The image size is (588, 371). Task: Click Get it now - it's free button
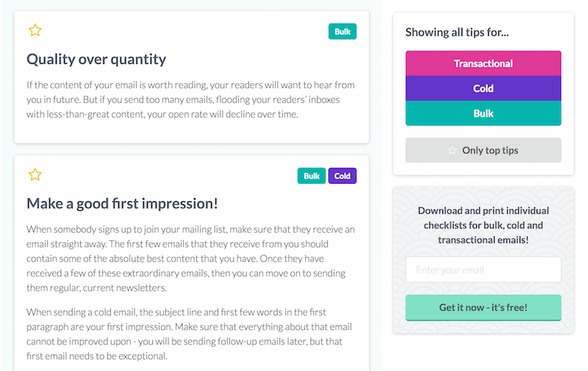click(x=483, y=308)
